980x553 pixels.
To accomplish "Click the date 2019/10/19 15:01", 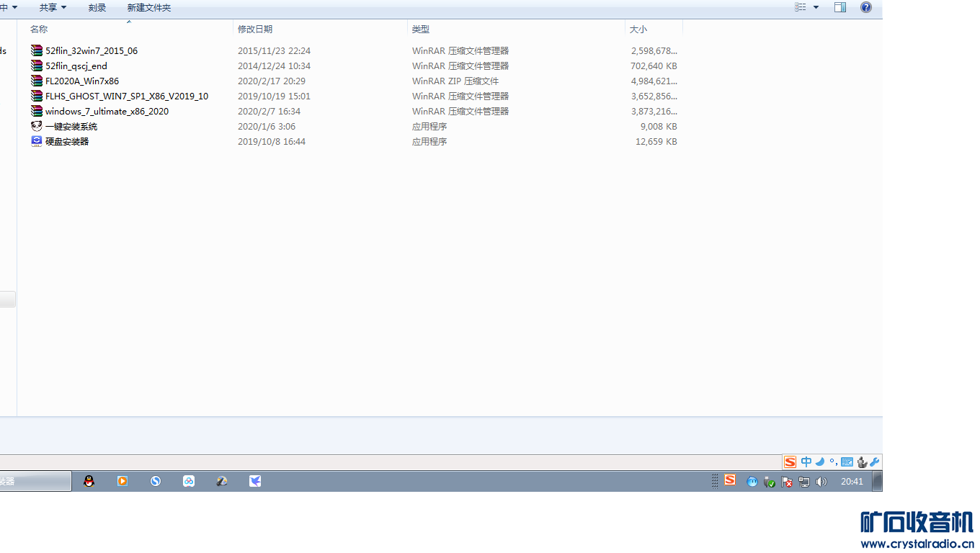I will (275, 96).
